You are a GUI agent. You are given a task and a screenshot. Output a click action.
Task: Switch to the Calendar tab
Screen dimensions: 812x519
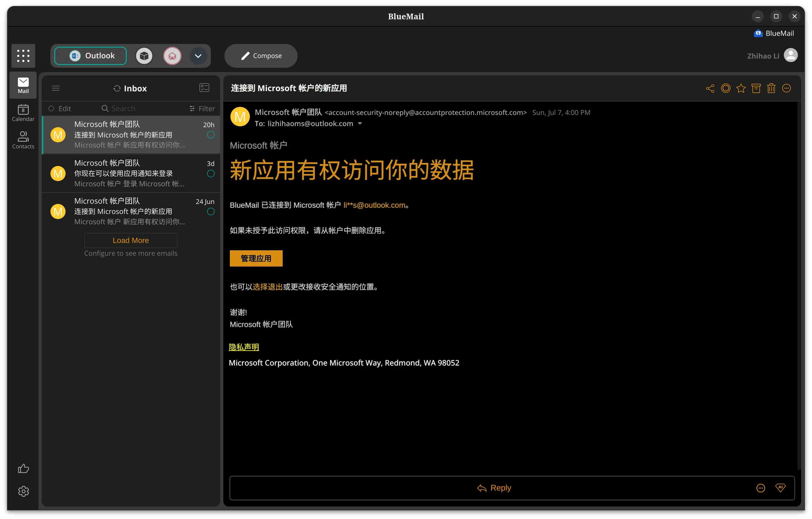(23, 113)
